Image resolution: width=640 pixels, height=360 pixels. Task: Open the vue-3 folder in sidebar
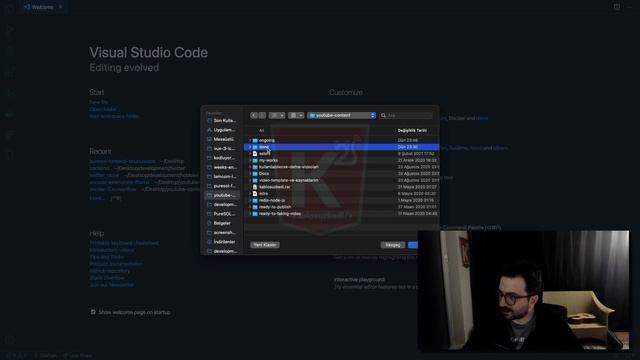pyautogui.click(x=222, y=149)
